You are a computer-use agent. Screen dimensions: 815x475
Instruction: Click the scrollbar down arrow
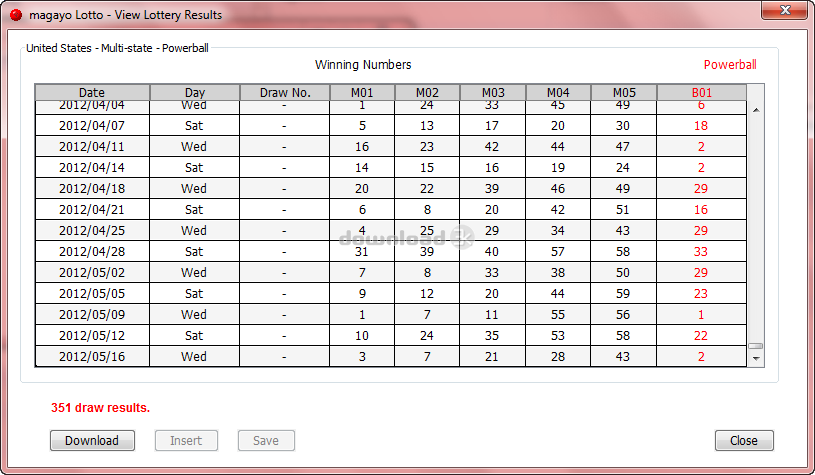(756, 357)
